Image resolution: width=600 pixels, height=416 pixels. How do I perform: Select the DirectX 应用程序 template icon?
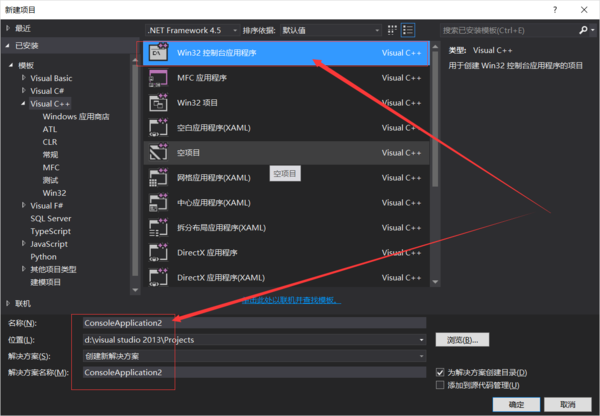[x=158, y=253]
